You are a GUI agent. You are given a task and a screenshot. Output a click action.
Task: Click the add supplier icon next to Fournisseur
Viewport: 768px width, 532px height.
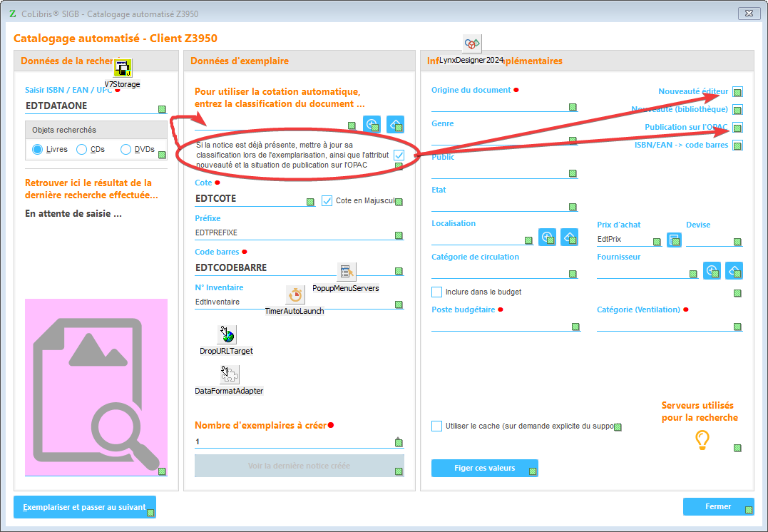click(712, 271)
